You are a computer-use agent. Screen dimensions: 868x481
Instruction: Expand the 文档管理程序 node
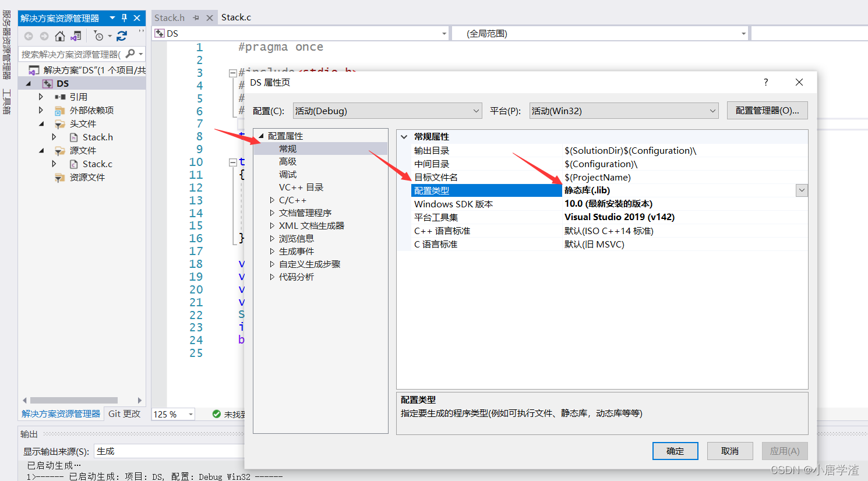pyautogui.click(x=272, y=213)
